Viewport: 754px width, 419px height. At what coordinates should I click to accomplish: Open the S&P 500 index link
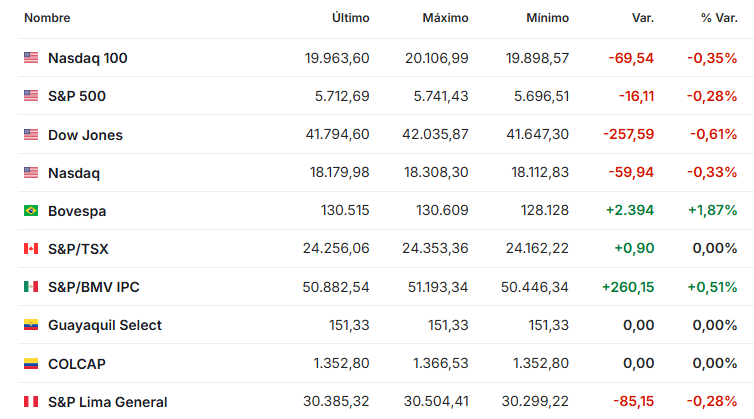pyautogui.click(x=76, y=96)
